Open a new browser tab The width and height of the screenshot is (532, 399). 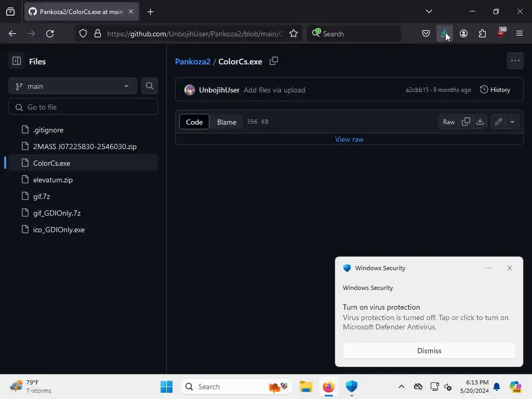coord(150,12)
